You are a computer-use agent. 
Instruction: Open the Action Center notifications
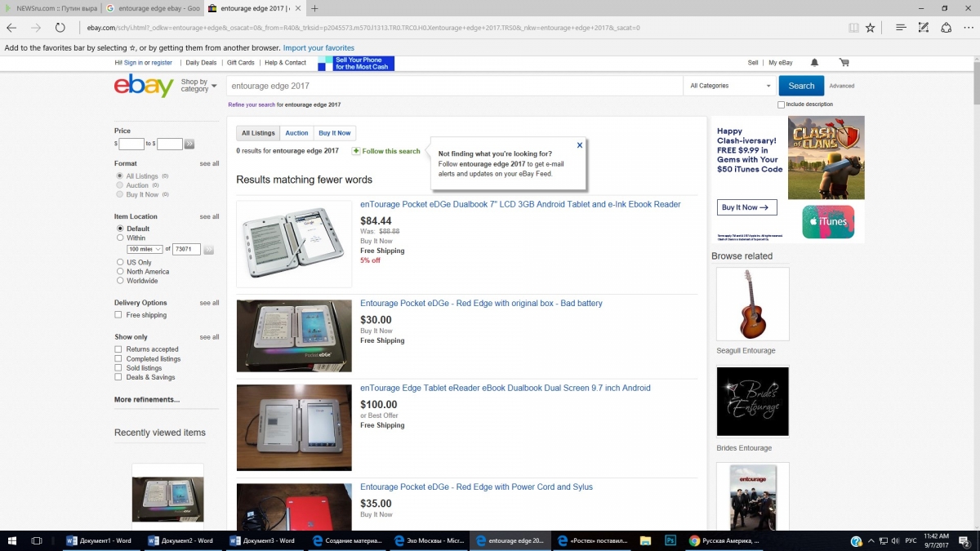pyautogui.click(x=966, y=540)
